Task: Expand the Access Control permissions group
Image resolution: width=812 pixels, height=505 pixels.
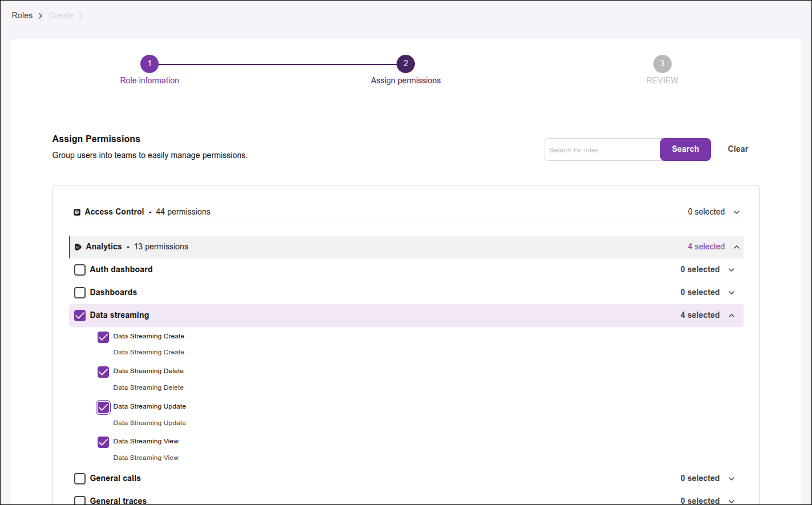Action: point(736,212)
